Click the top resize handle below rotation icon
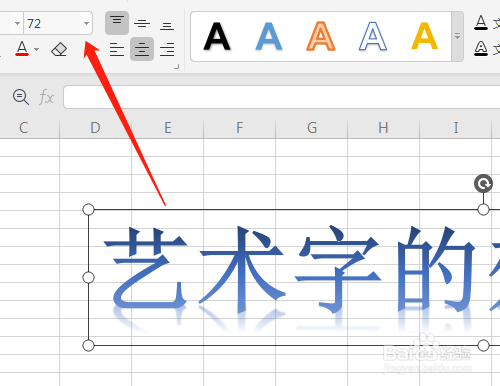The height and width of the screenshot is (386, 500). coord(483,210)
